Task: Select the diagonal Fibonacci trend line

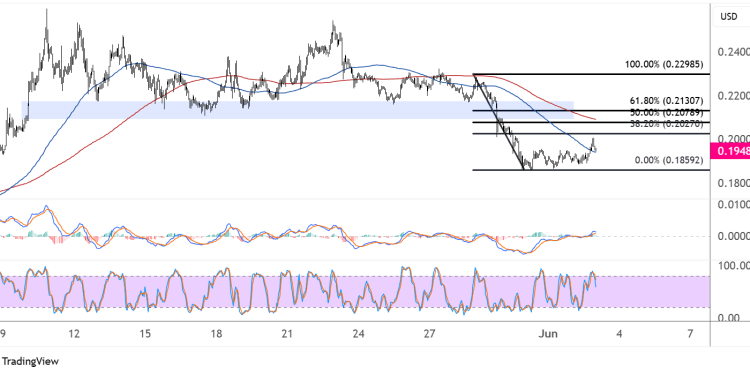Action: click(x=499, y=122)
